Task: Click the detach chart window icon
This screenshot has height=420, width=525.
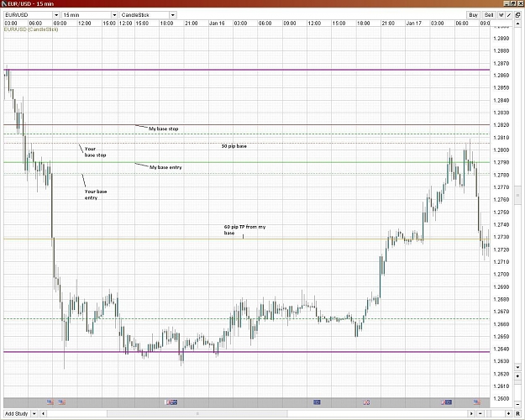Action: (517, 15)
